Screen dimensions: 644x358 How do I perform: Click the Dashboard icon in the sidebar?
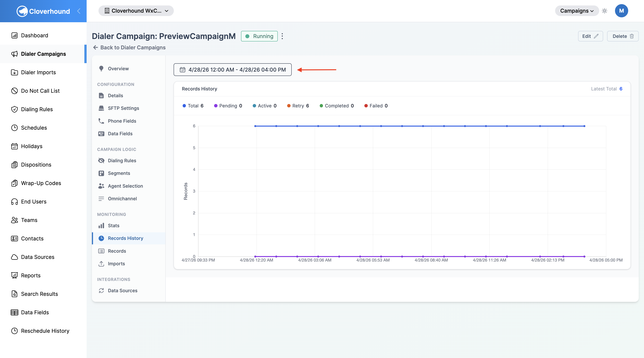point(14,36)
